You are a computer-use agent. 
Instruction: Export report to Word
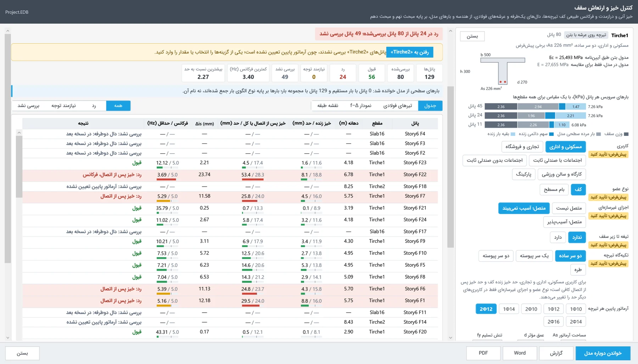tap(520, 353)
